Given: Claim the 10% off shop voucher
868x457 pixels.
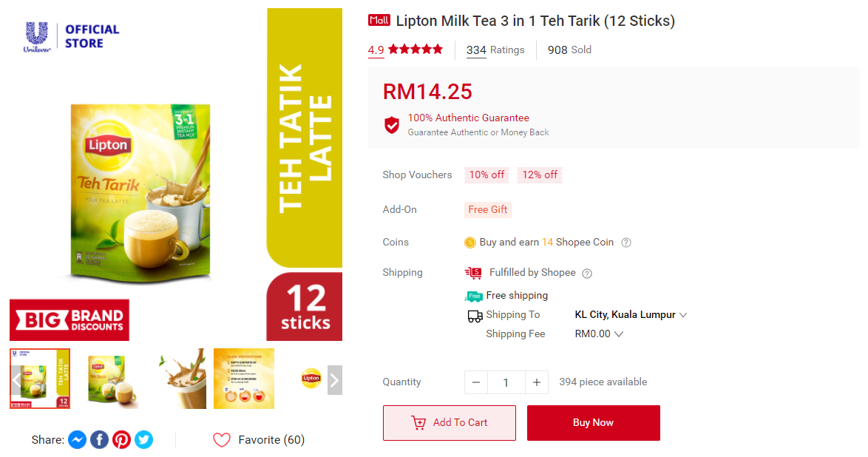Looking at the screenshot, I should pos(486,175).
